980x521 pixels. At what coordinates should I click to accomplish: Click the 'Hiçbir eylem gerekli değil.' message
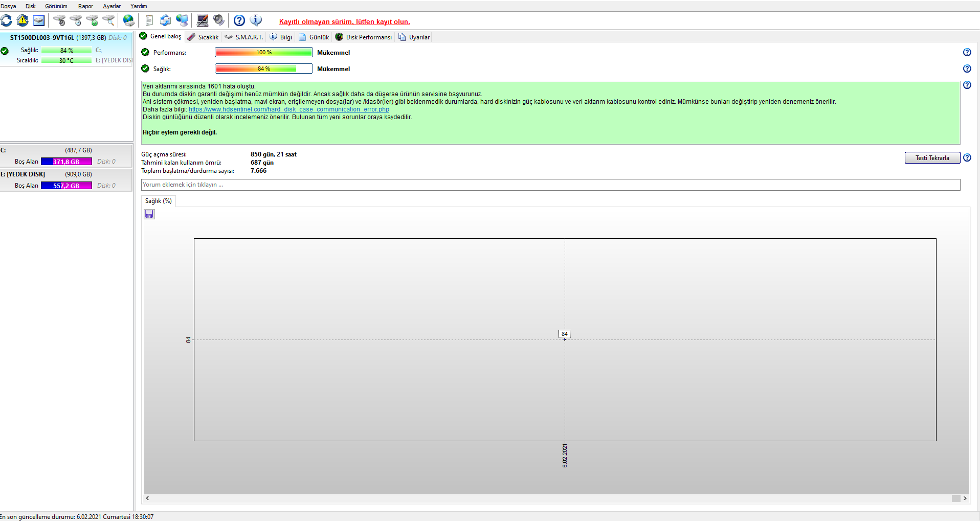click(x=180, y=132)
